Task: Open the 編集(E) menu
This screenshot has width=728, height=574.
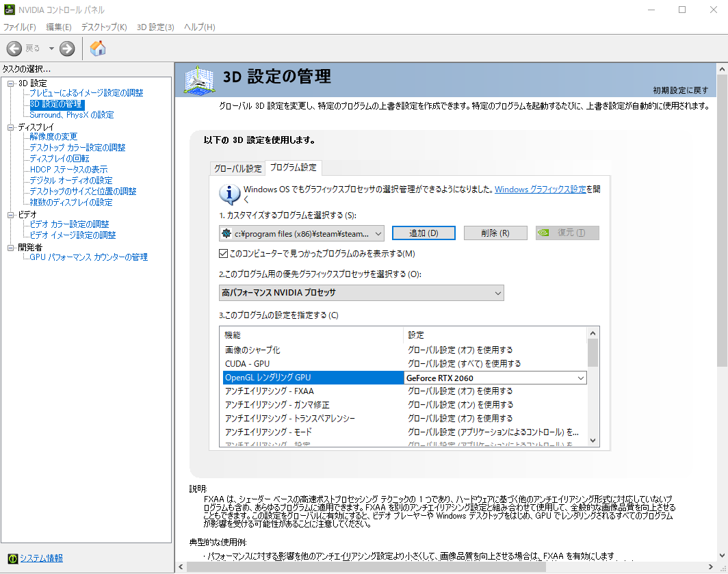Action: (59, 27)
